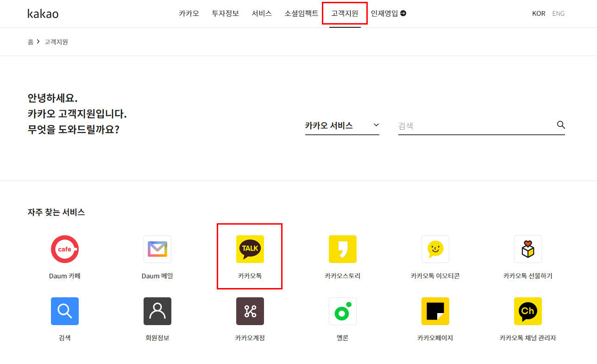The image size is (597, 364).
Task: Click the 카카오스토리 label text
Action: pyautogui.click(x=343, y=276)
